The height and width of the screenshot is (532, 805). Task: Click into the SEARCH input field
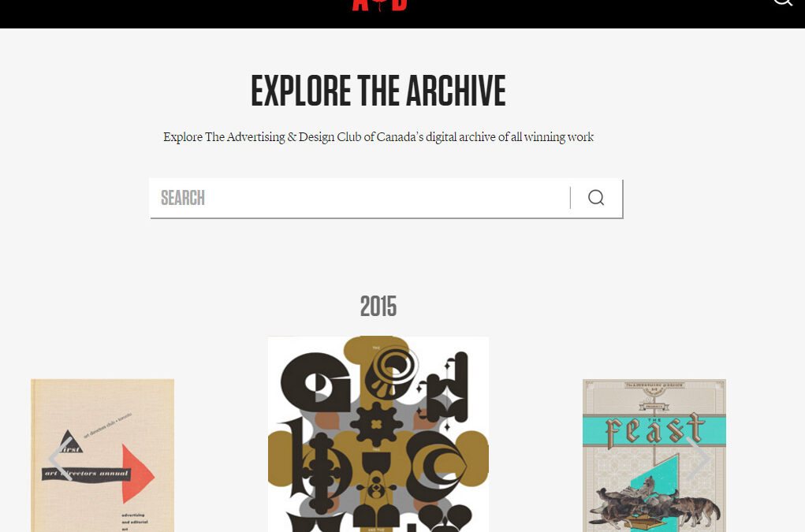(x=360, y=198)
